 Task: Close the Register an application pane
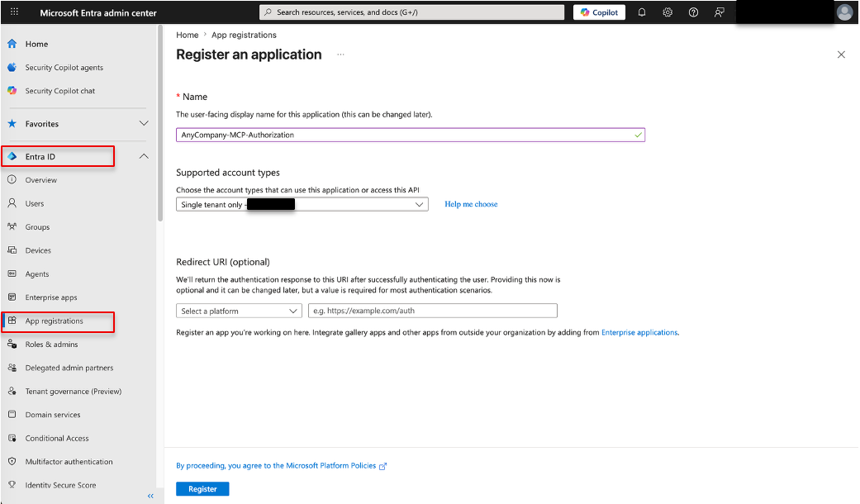click(841, 55)
